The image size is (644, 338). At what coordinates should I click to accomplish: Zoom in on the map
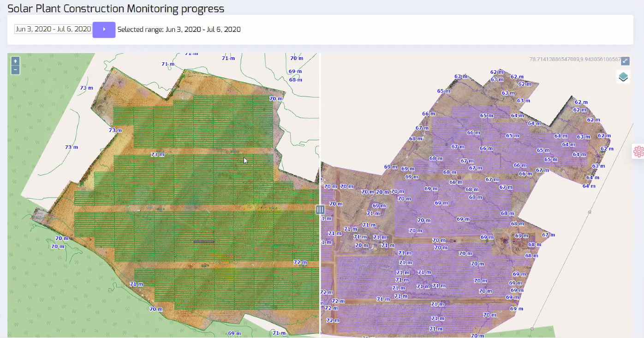15,61
